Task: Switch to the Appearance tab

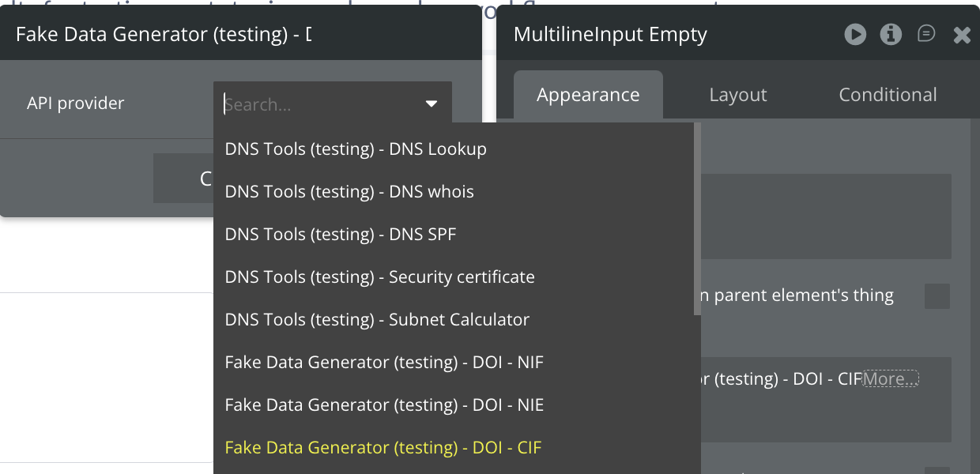Action: (588, 95)
